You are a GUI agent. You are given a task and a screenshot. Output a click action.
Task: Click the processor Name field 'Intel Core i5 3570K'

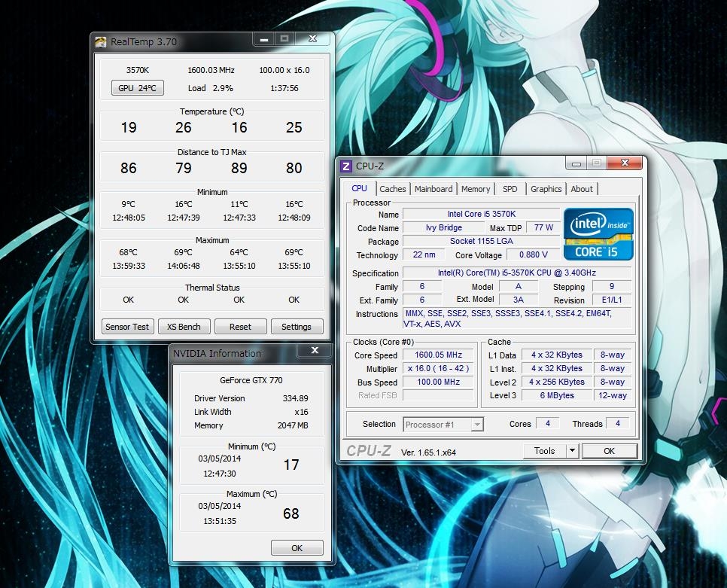click(481, 214)
